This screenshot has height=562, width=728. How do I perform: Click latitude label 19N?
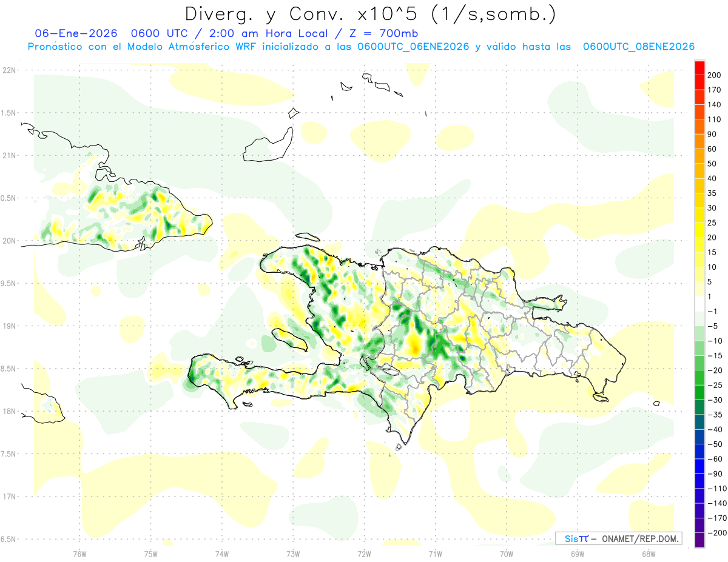pyautogui.click(x=9, y=326)
